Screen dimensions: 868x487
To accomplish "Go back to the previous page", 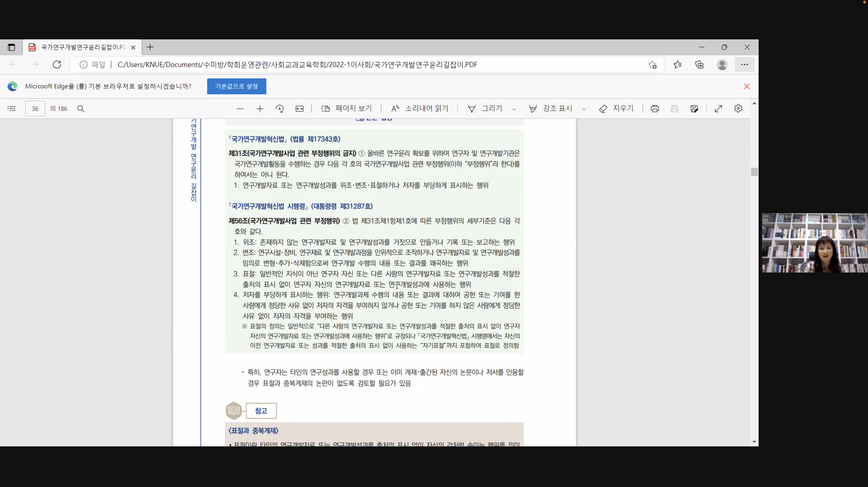I will (x=14, y=64).
